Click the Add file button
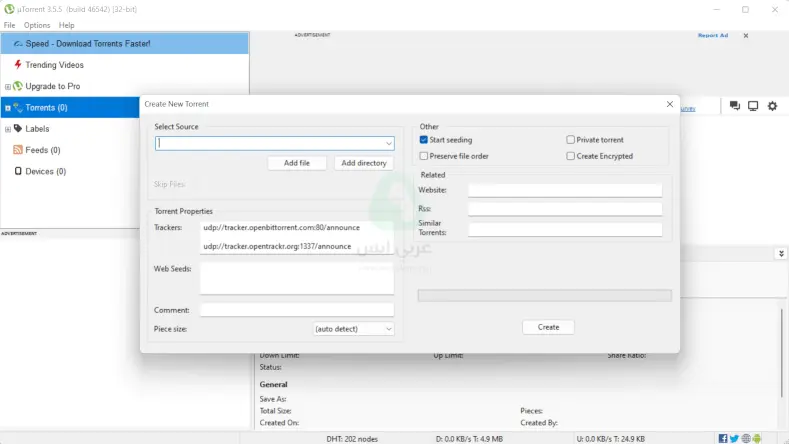 point(297,163)
